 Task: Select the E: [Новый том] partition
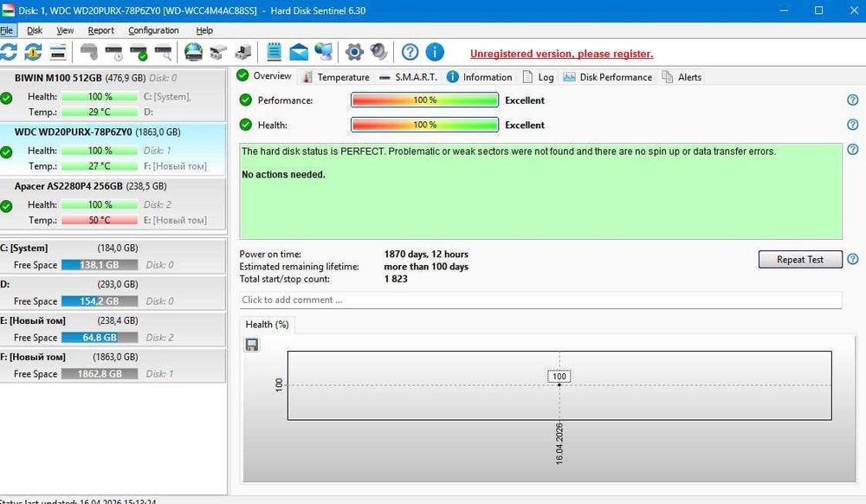113,329
